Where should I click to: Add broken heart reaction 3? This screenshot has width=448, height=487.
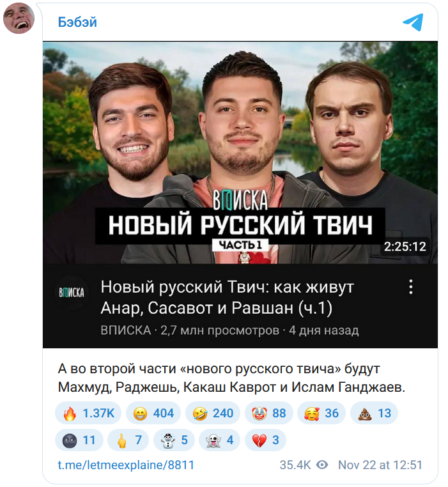(265, 440)
